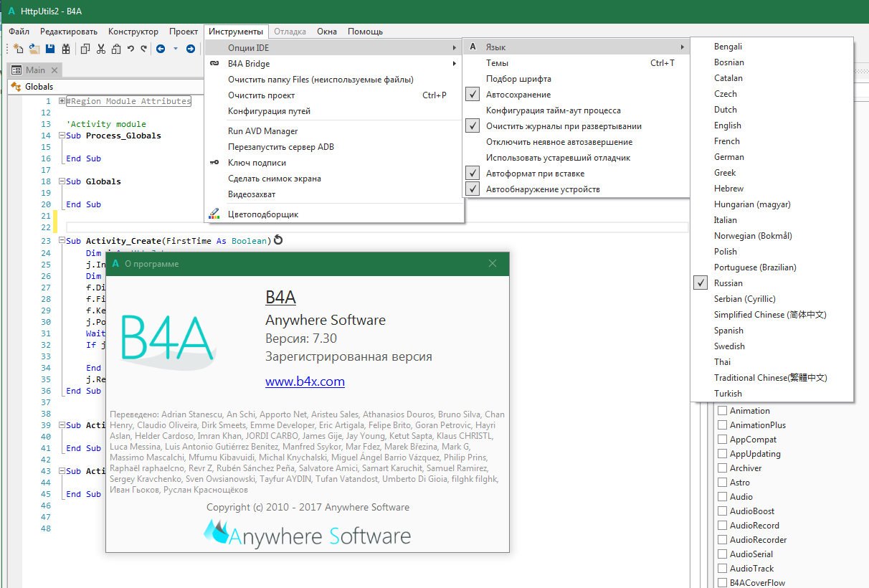This screenshot has width=869, height=588.
Task: Navigate backward with the blue left arrow
Action: point(161,49)
